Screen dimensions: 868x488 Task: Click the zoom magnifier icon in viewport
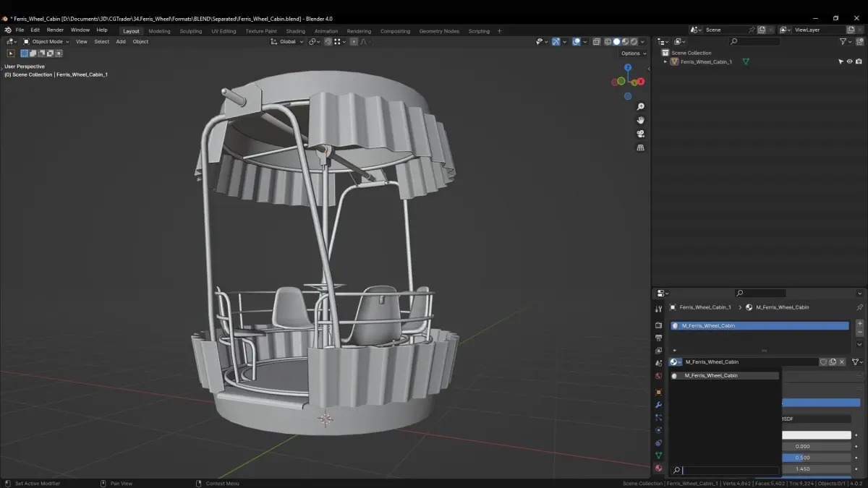click(640, 107)
